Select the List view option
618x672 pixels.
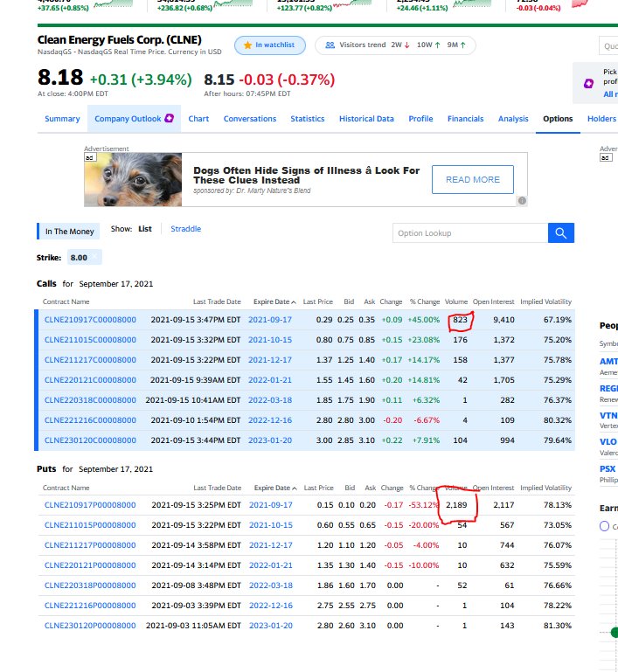(145, 229)
